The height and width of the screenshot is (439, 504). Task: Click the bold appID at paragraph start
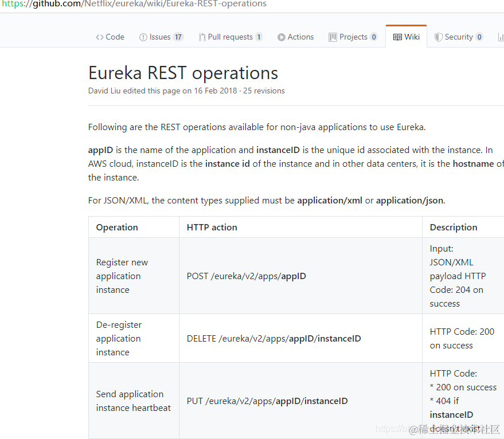click(100, 150)
